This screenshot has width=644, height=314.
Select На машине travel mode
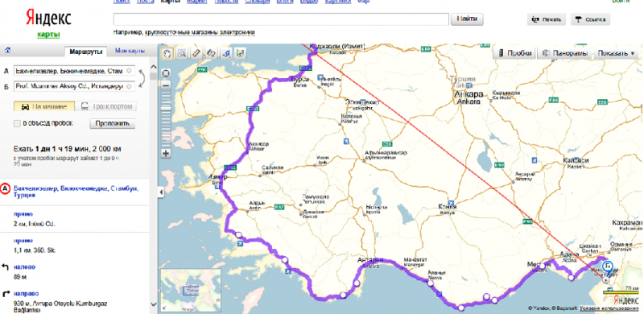click(44, 106)
